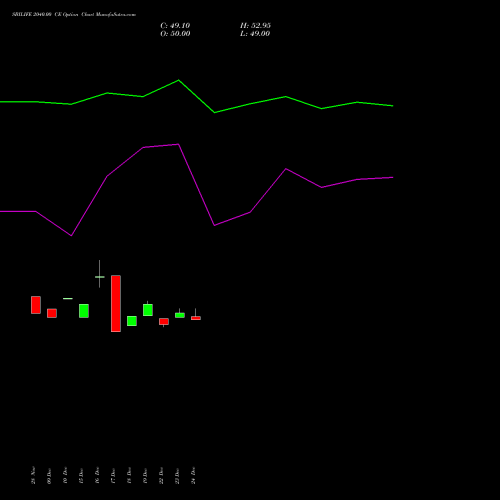Click the SBILIFE CE Options chart title
Viewport: 500px width, 500px height.
74,14
